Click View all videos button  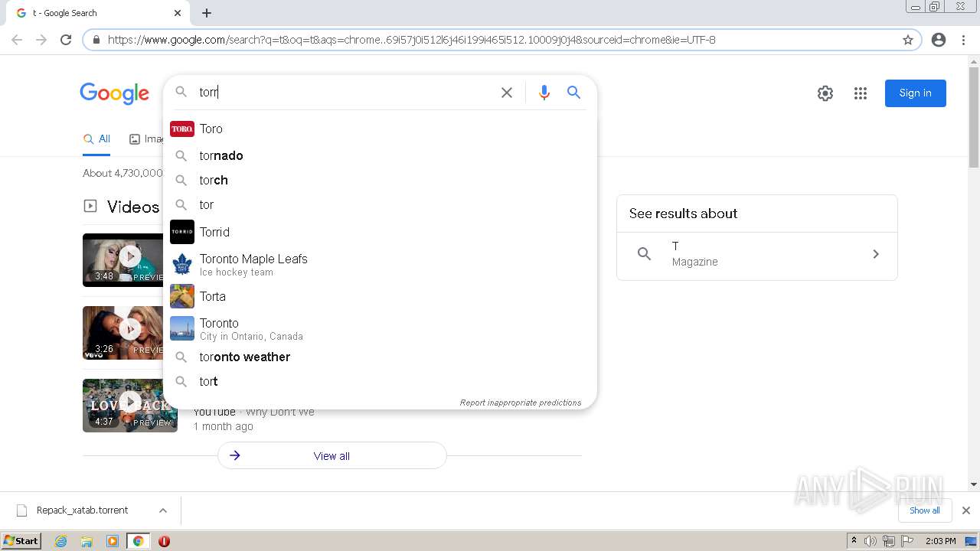[332, 455]
